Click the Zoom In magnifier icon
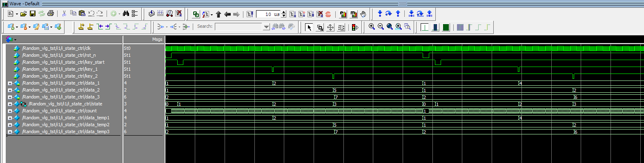Viewport: 644px width, 163px height. pos(372,27)
